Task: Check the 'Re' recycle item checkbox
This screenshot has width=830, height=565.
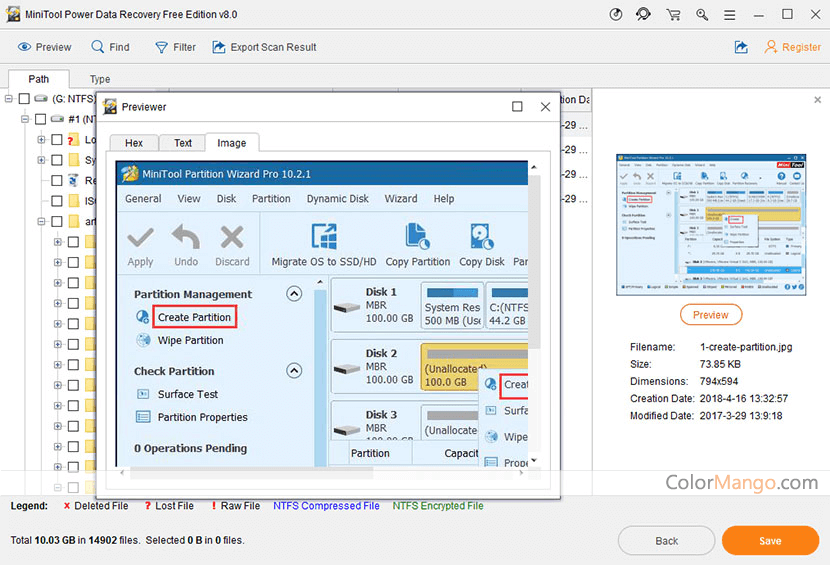Action: [x=57, y=181]
